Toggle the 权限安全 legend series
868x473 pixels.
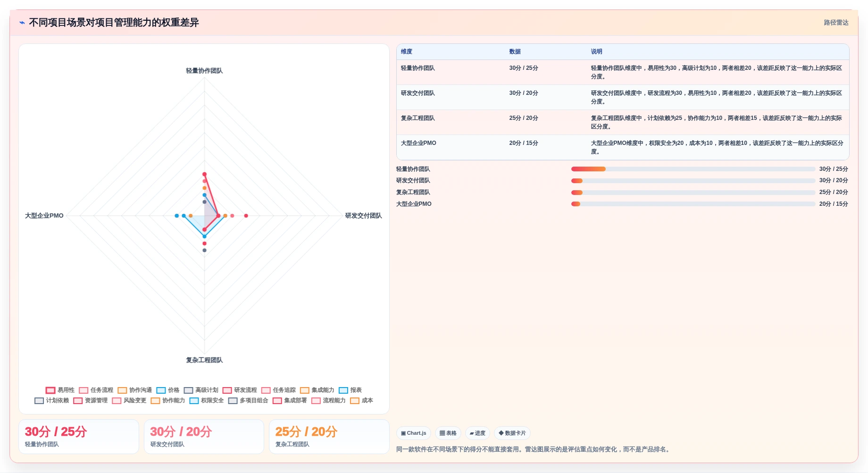206,400
